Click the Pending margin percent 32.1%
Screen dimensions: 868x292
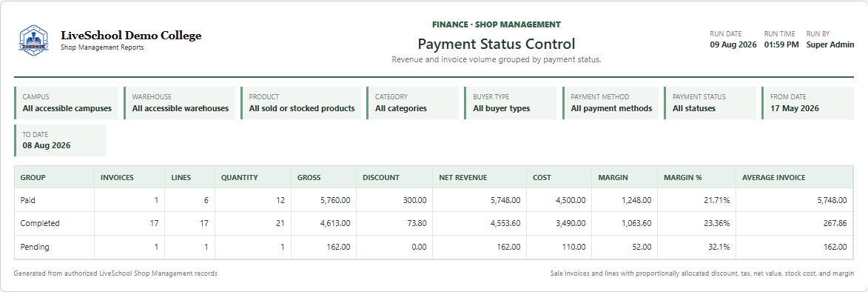719,247
